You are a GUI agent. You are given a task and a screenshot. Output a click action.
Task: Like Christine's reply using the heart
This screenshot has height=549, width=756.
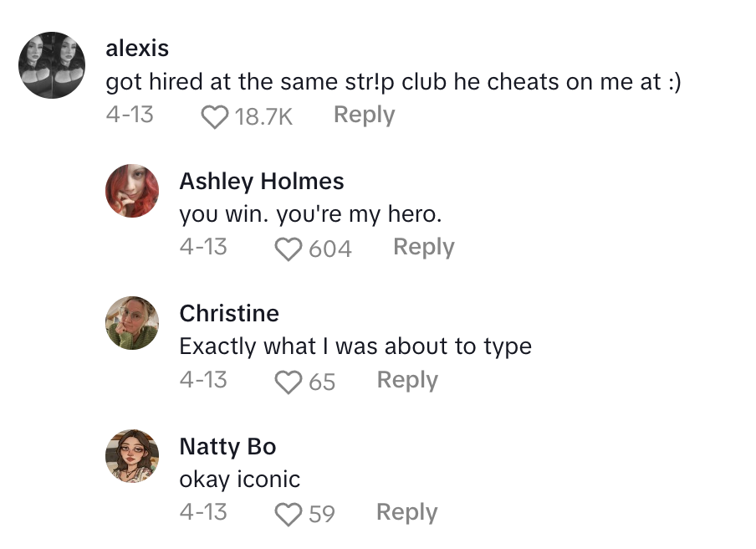pos(289,381)
